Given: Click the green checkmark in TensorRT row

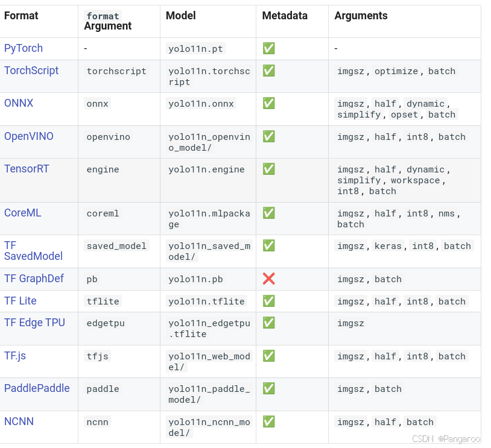Looking at the screenshot, I should (x=268, y=169).
